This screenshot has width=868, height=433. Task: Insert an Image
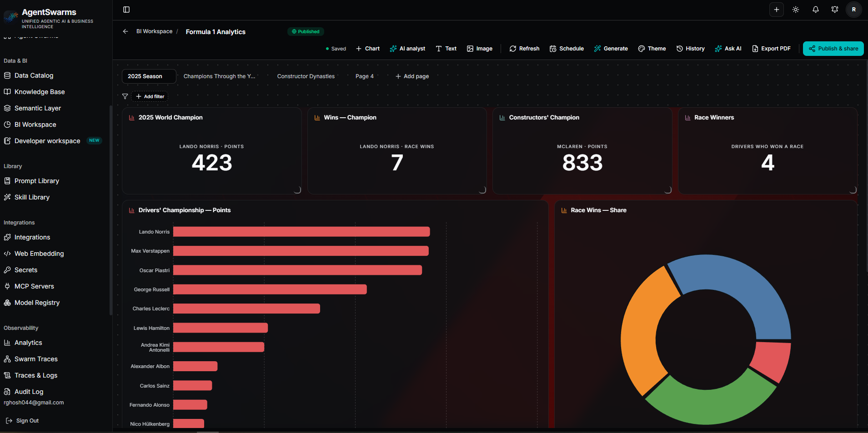click(x=480, y=49)
